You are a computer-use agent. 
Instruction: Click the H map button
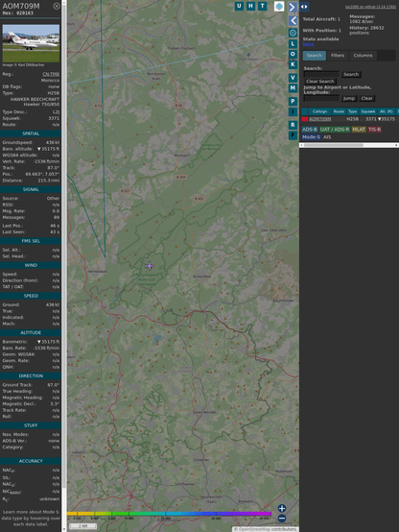point(250,6)
